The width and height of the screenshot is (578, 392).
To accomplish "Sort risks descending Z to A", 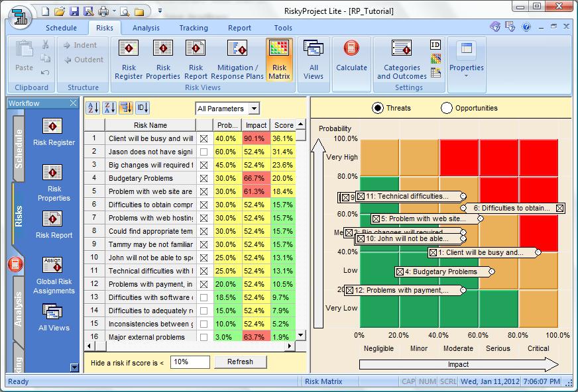I will pos(109,108).
